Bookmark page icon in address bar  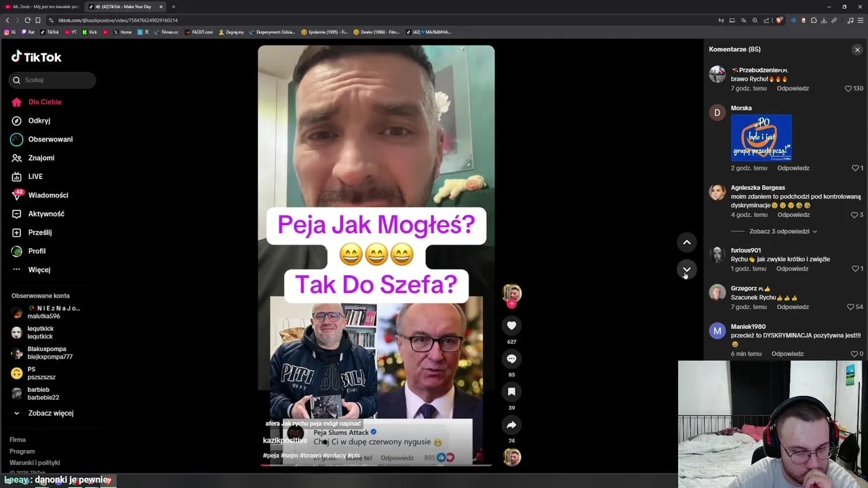[x=38, y=20]
